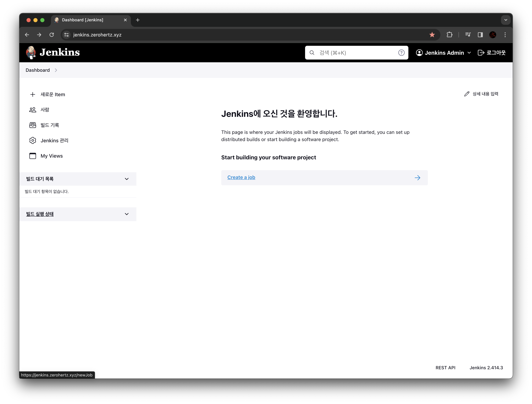
Task: Toggle the browser side panel icon
Action: 480,35
